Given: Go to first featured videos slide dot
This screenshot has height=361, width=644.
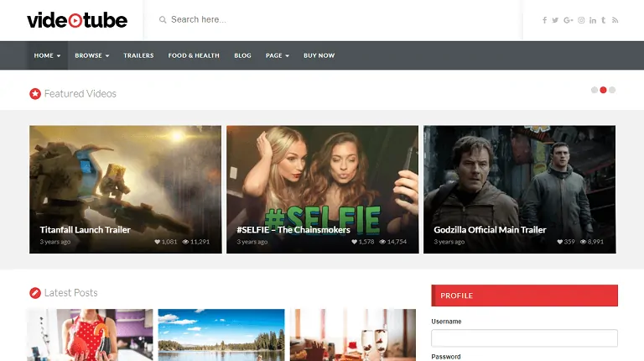Looking at the screenshot, I should [595, 90].
